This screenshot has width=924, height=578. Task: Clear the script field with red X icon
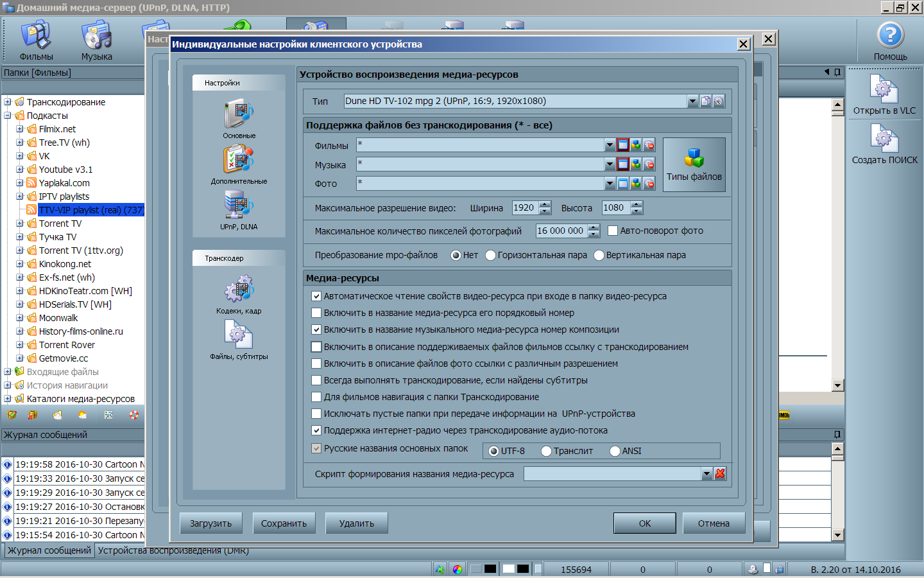pyautogui.click(x=720, y=474)
